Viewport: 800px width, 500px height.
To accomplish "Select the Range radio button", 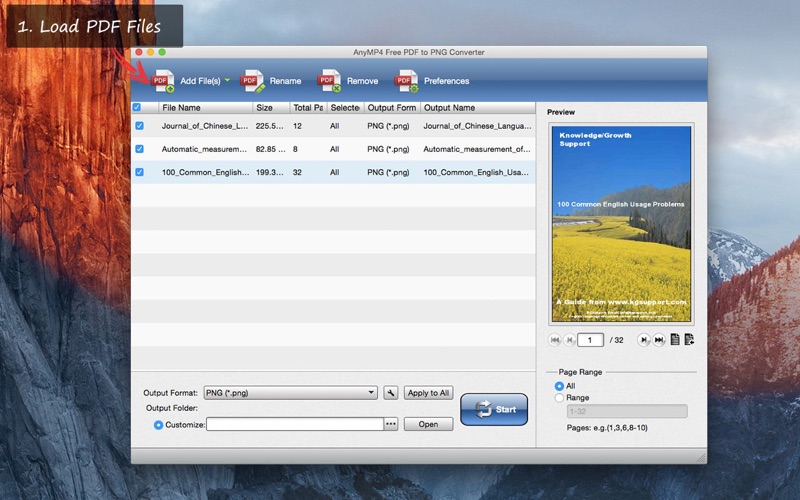I will tap(559, 398).
